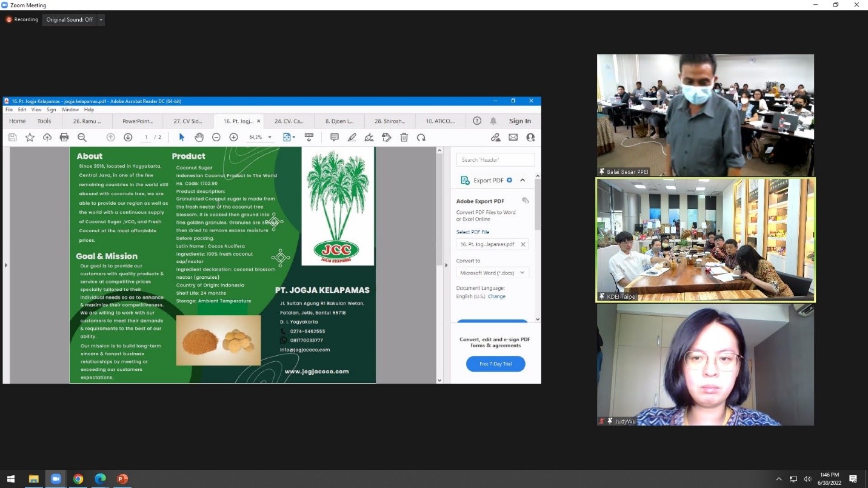The width and height of the screenshot is (868, 488).
Task: Open the page fit options icon
Action: [x=288, y=138]
